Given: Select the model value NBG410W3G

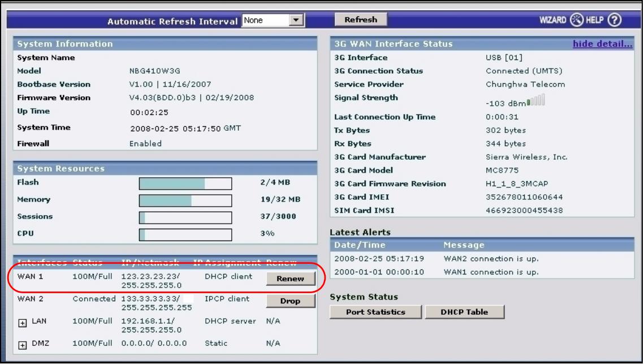Looking at the screenshot, I should point(155,71).
